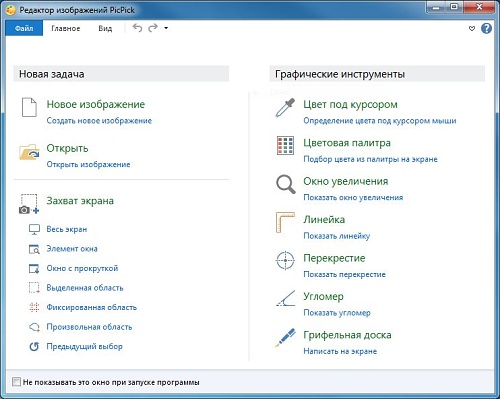500x399 pixels.
Task: Click 'Линейка' heading
Action: (x=324, y=219)
